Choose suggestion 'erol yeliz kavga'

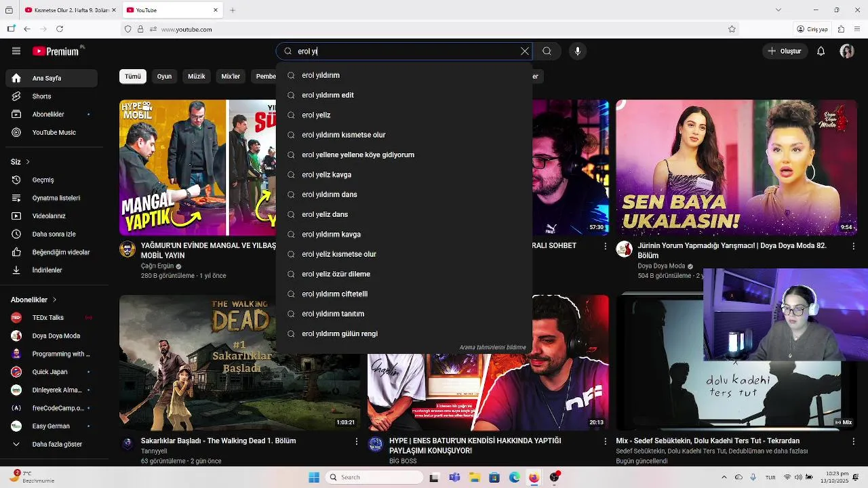(404, 175)
